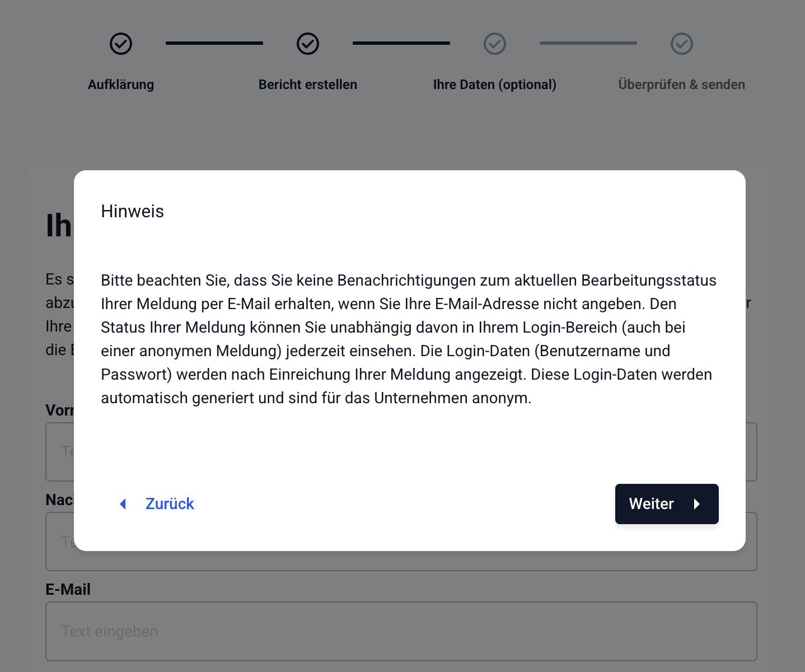Click progress line before Überprüfen & senden step
805x672 pixels.
[x=588, y=43]
